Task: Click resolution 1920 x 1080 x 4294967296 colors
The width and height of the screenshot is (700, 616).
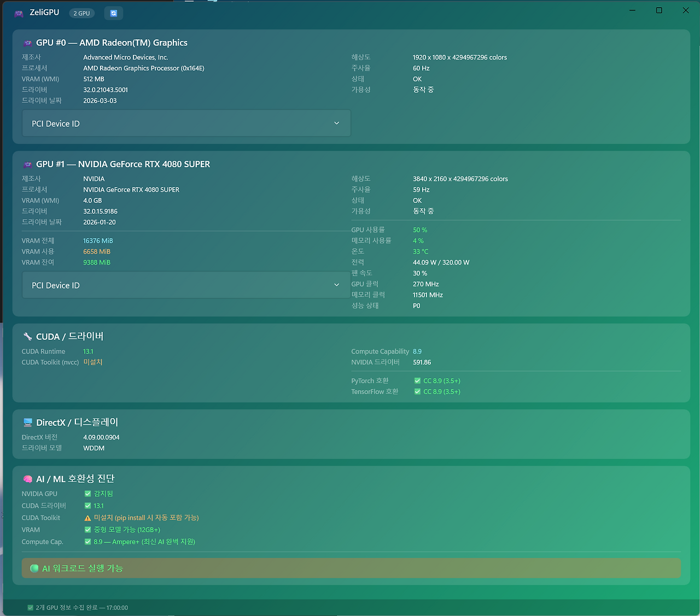Action: coord(460,57)
